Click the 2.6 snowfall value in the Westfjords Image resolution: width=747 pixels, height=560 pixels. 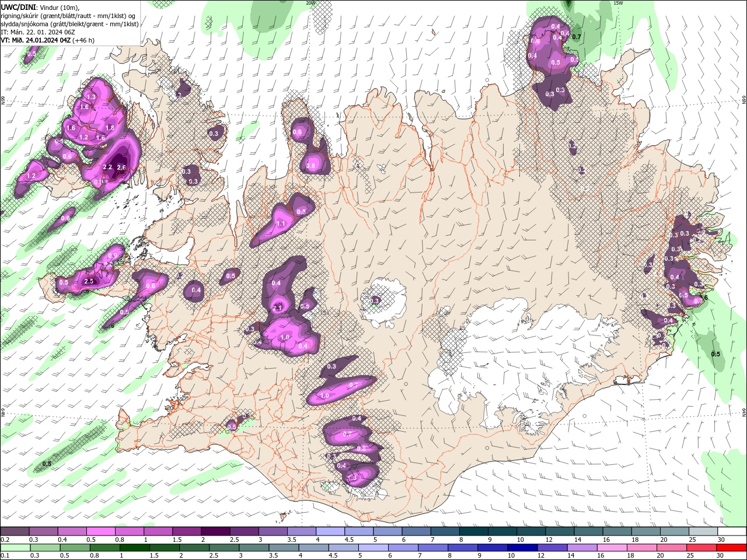[121, 167]
